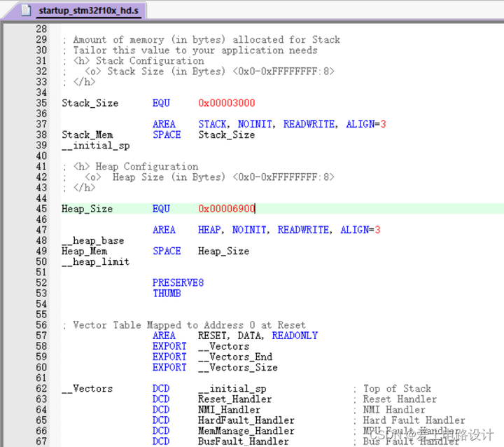Click READWRITE keyword on line 37

tap(309, 124)
